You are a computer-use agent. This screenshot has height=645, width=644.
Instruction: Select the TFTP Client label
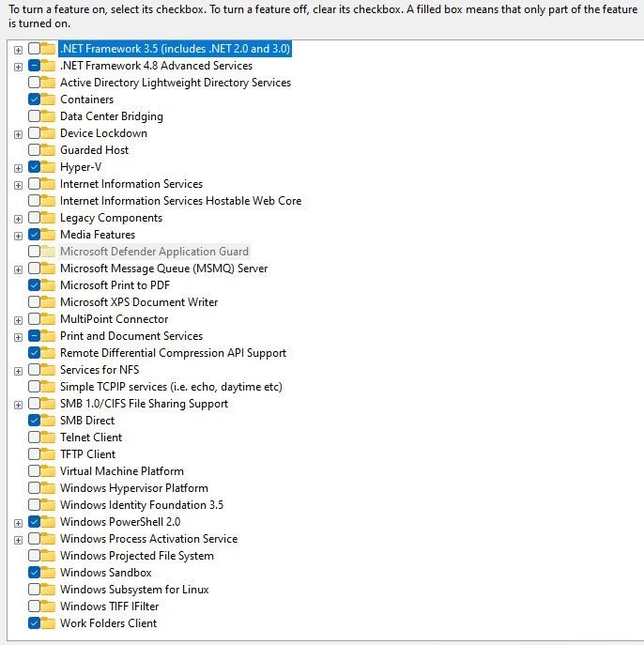87,454
